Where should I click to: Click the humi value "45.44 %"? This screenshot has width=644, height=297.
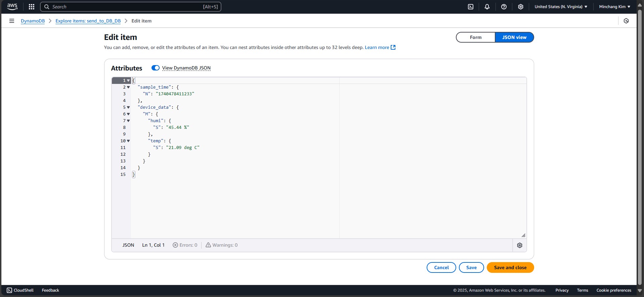coord(178,128)
